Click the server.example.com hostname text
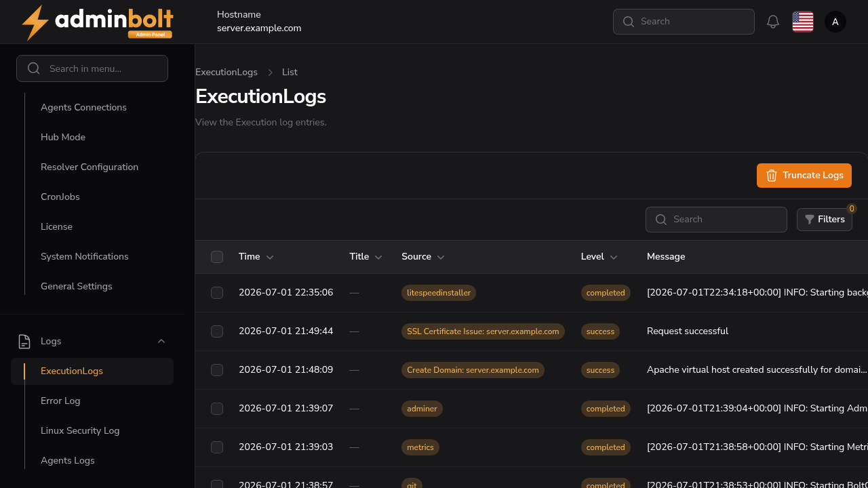Viewport: 868px width, 488px height. [259, 28]
